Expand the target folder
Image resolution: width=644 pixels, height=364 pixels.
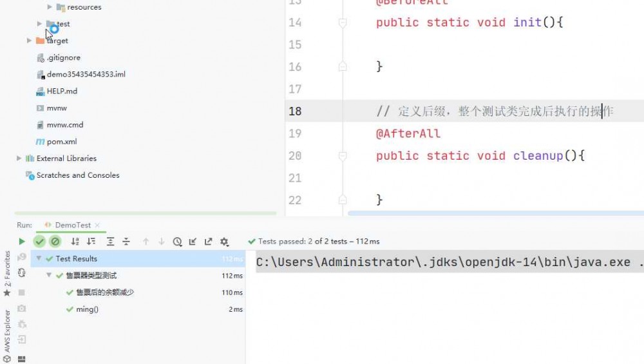point(29,41)
